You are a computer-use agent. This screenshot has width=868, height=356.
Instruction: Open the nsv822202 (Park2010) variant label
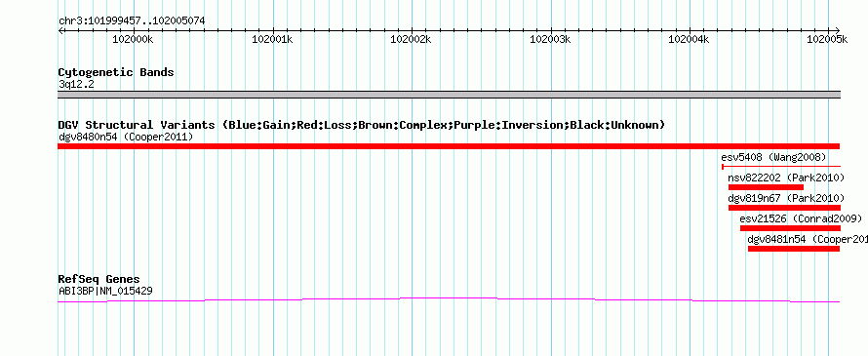[786, 178]
